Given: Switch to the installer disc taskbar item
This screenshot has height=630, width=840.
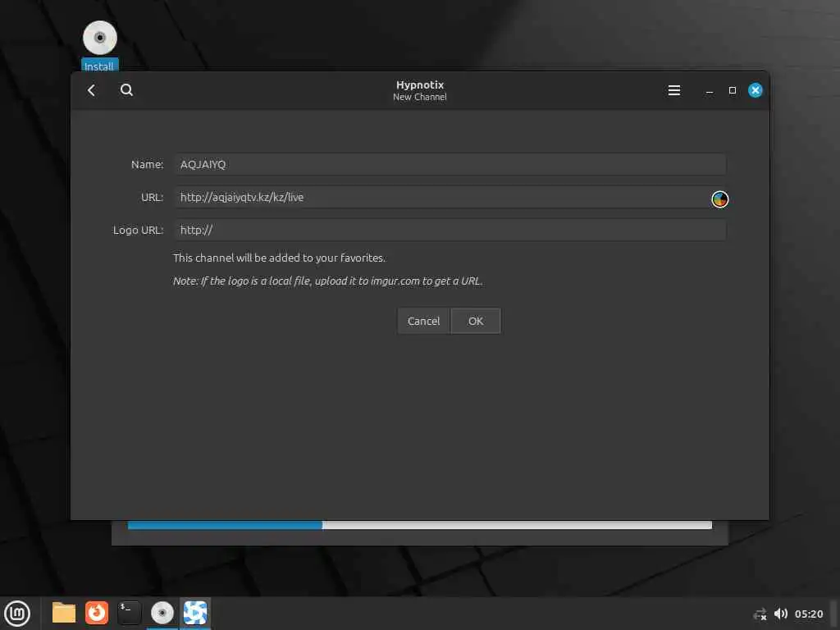Looking at the screenshot, I should [x=162, y=613].
